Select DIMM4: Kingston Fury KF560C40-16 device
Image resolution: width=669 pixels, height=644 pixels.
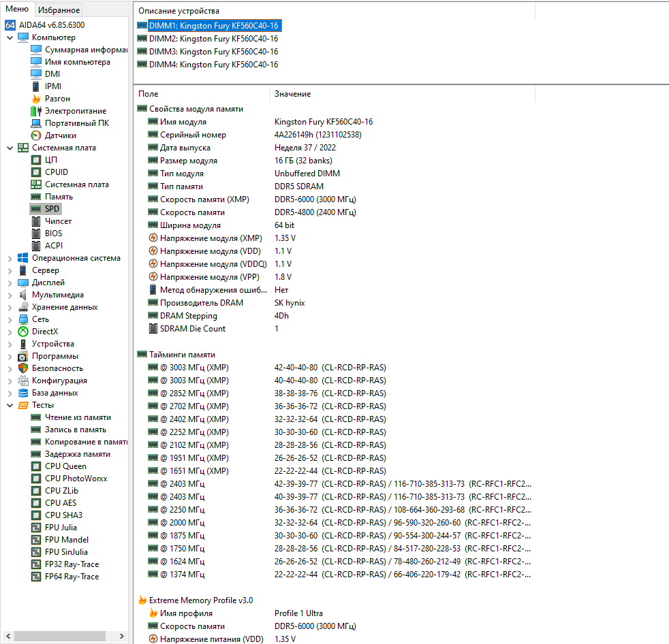point(213,65)
